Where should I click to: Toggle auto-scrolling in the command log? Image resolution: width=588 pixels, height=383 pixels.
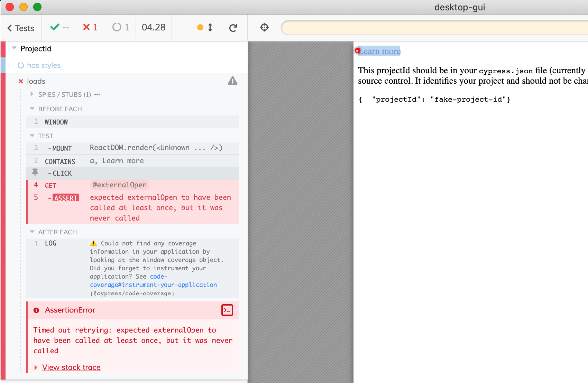[205, 27]
